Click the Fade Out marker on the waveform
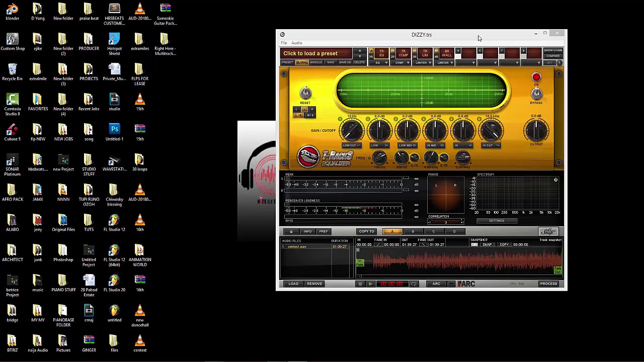This screenshot has width=644, height=362. click(557, 270)
